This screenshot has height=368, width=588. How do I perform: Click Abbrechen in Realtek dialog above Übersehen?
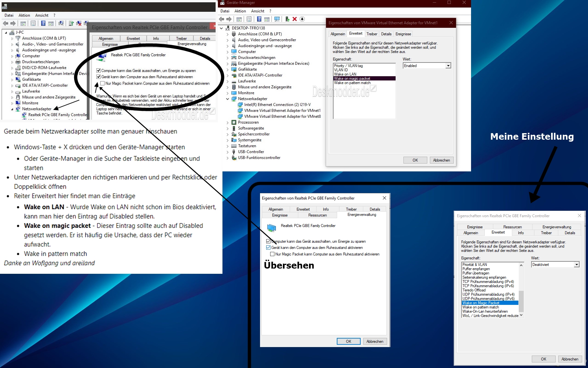[375, 342]
